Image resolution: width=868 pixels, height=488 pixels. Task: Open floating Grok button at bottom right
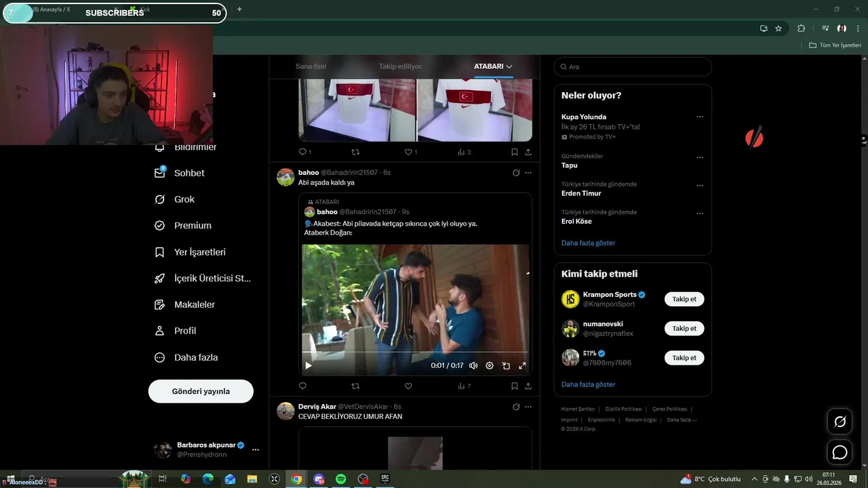tap(840, 422)
